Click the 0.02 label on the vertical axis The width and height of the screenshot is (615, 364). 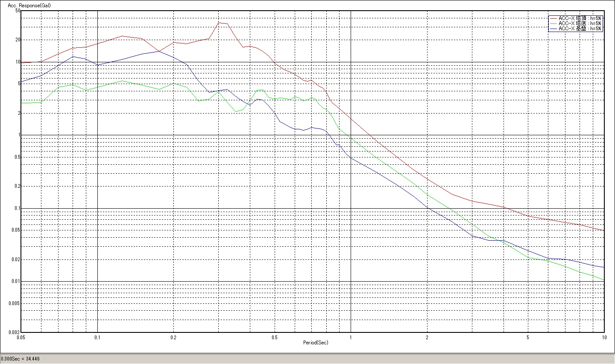tap(16, 259)
